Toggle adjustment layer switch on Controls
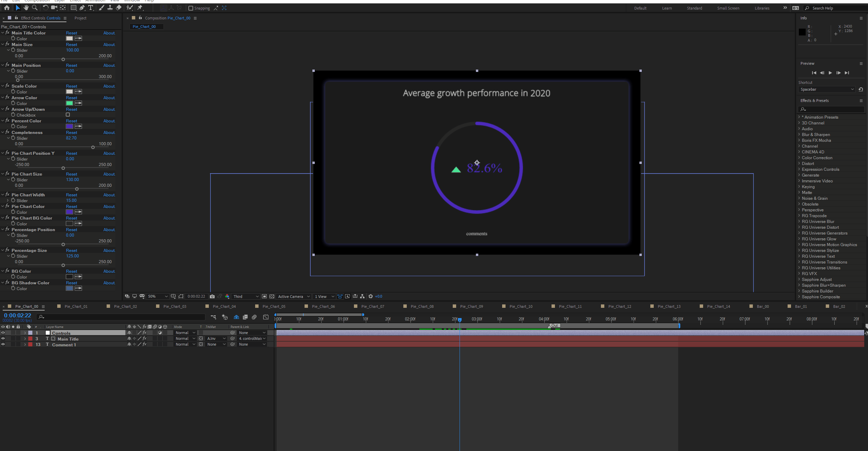The image size is (868, 451). [160, 333]
